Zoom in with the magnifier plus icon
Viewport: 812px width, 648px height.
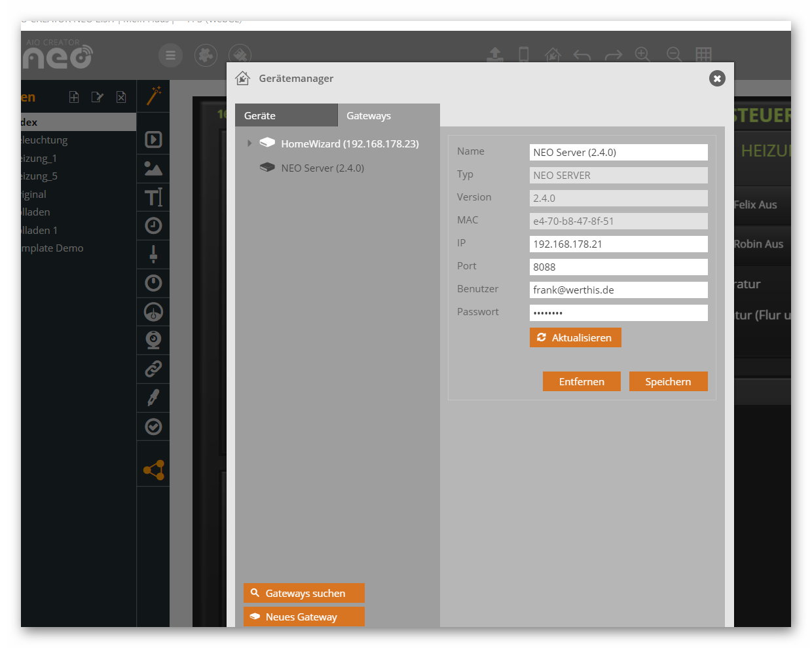[643, 54]
